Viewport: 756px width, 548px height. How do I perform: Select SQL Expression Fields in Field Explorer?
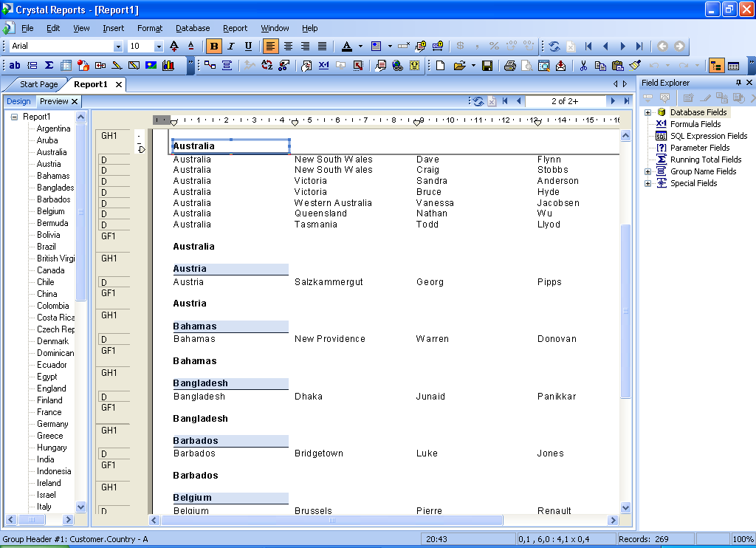pos(709,136)
